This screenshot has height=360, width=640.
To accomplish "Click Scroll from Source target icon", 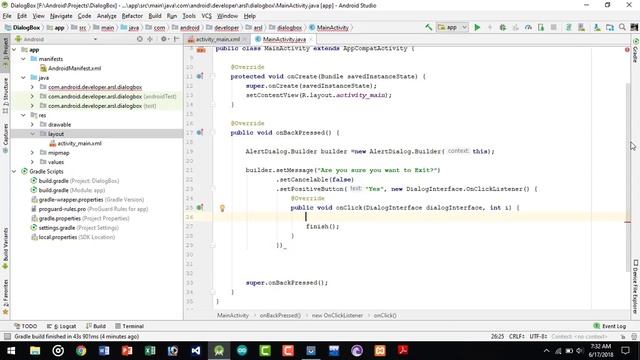I will point(140,39).
